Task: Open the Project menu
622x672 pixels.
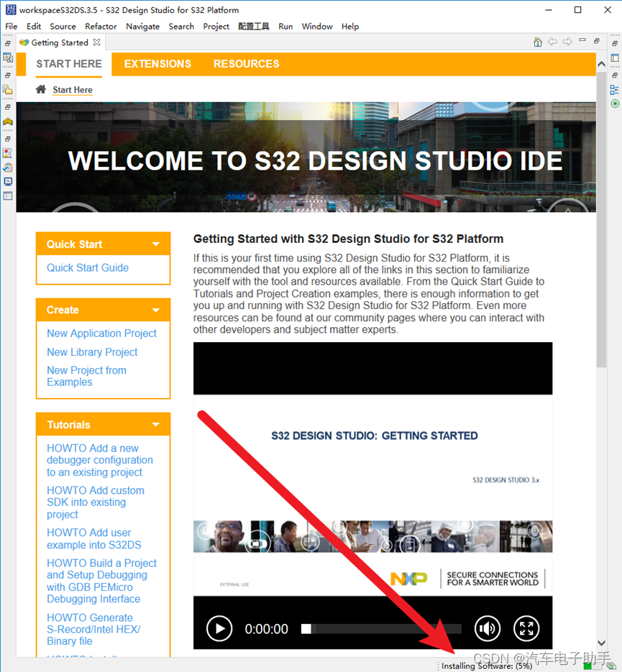Action: pos(216,26)
